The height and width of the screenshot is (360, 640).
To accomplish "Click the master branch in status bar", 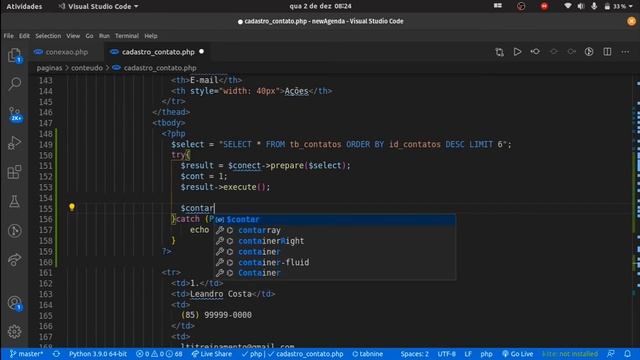I will [x=26, y=354].
